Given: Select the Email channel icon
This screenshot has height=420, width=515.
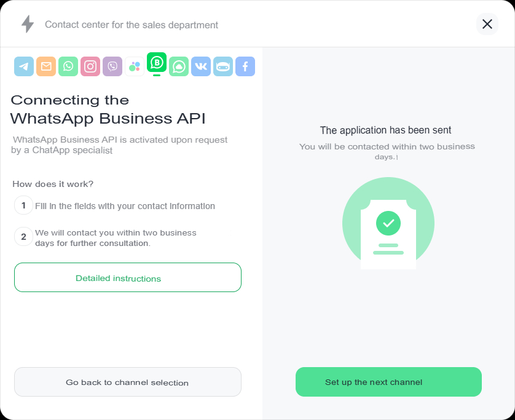Looking at the screenshot, I should click(x=46, y=66).
